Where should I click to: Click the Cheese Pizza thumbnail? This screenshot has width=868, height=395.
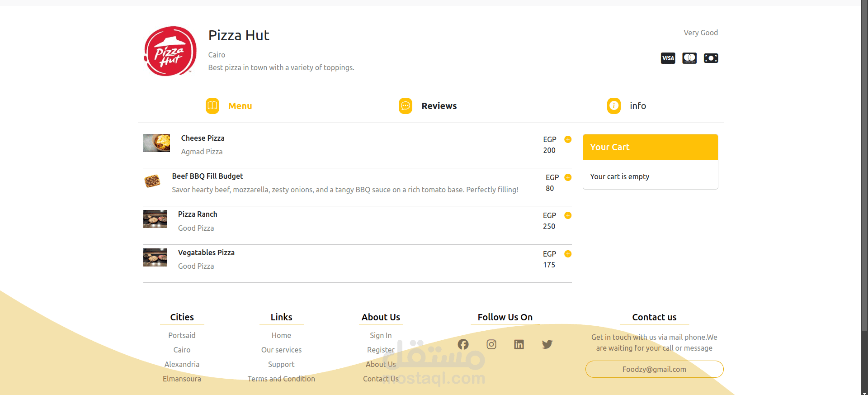[x=156, y=143]
